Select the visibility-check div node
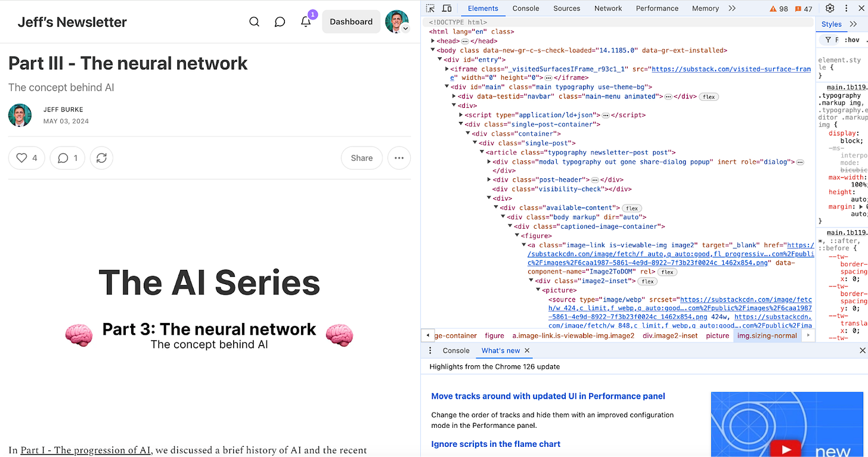 562,189
